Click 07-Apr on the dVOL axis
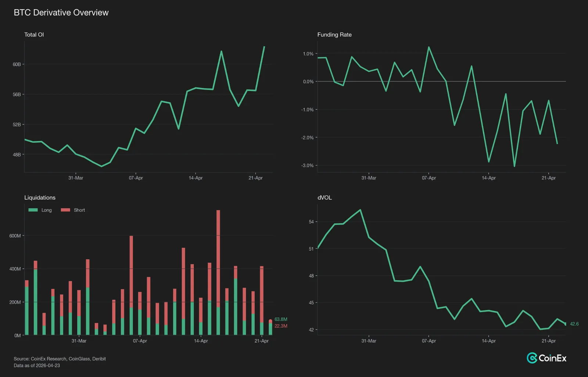This screenshot has height=377, width=588. [429, 341]
